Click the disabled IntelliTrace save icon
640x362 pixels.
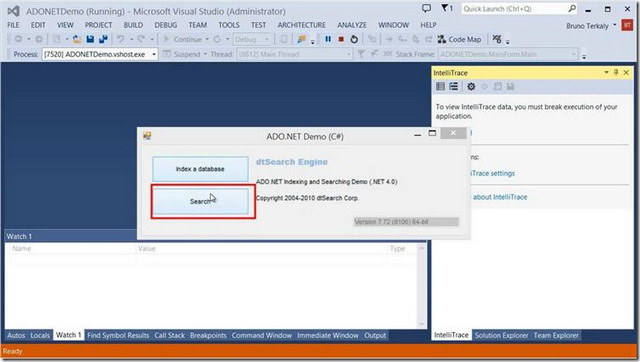click(x=510, y=87)
